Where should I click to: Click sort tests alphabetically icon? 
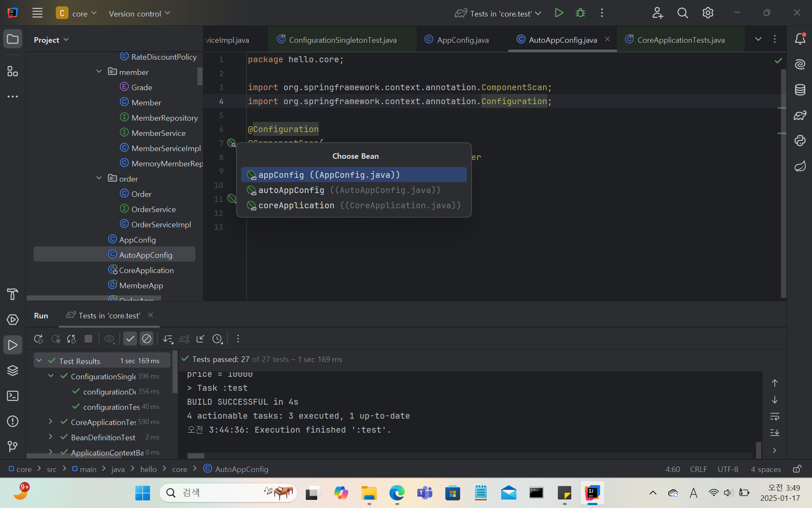point(168,339)
